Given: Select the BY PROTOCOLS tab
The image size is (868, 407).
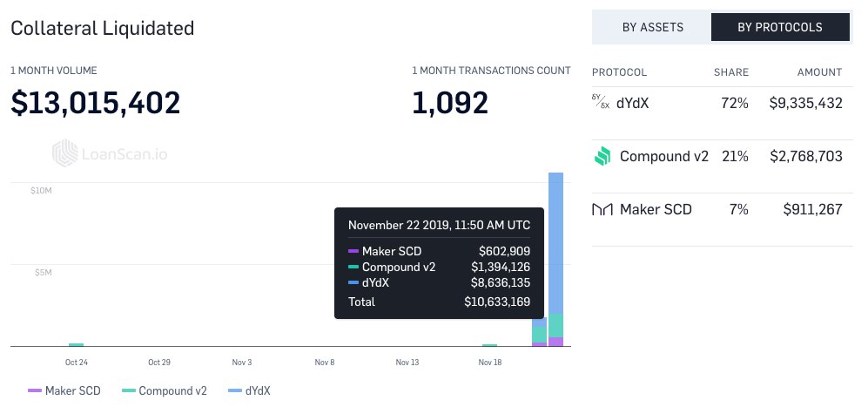Looking at the screenshot, I should (780, 27).
